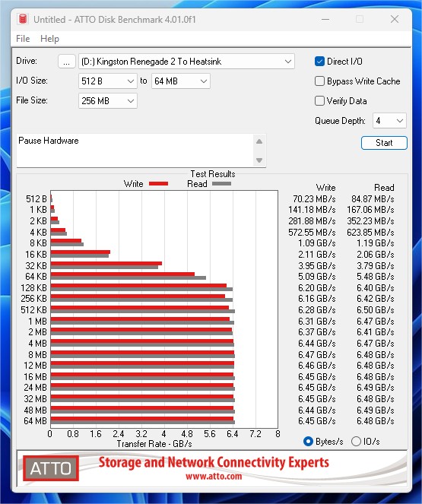Image resolution: width=422 pixels, height=504 pixels.
Task: Enable Bypass Write Cache checkbox
Action: 319,81
